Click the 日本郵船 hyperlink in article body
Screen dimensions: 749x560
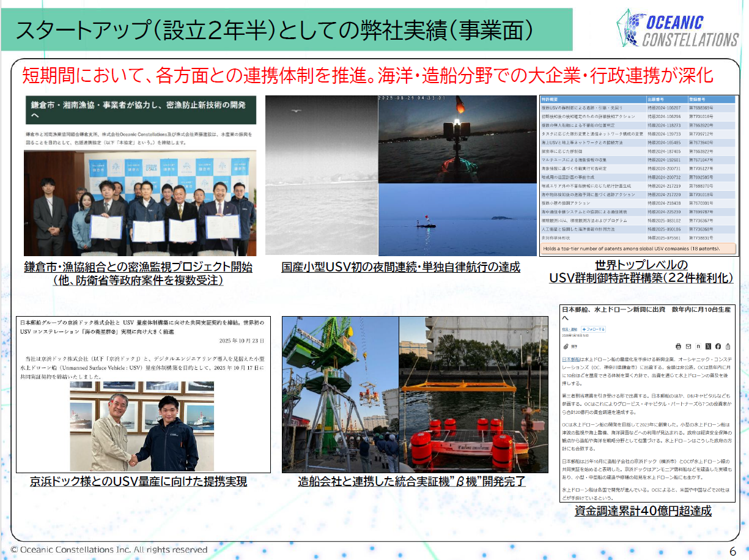coord(570,359)
